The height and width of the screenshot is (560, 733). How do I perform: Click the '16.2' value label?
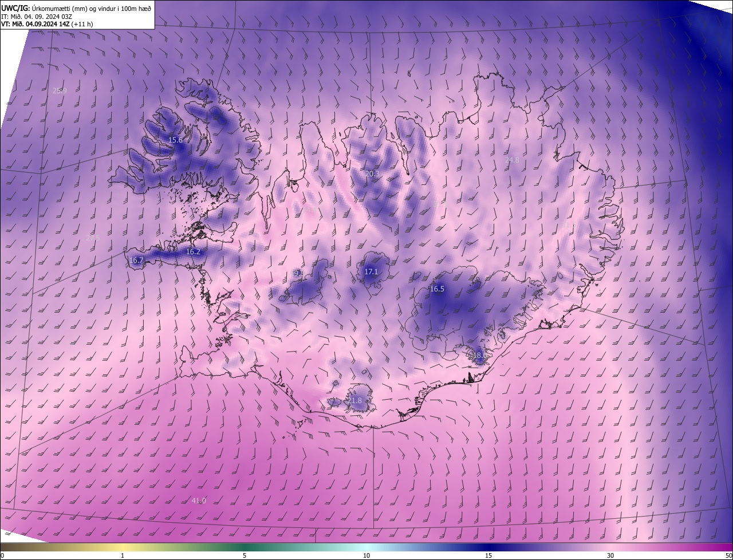point(194,251)
